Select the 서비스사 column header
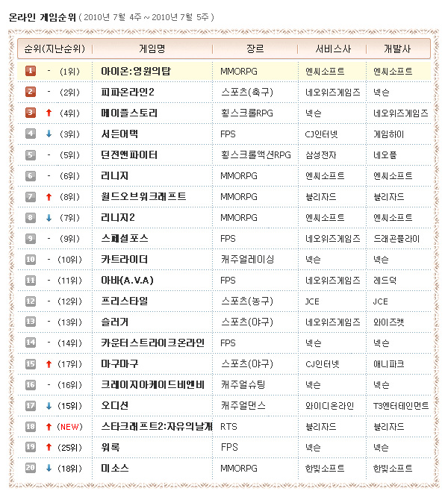The height and width of the screenshot is (497, 448). tap(329, 49)
